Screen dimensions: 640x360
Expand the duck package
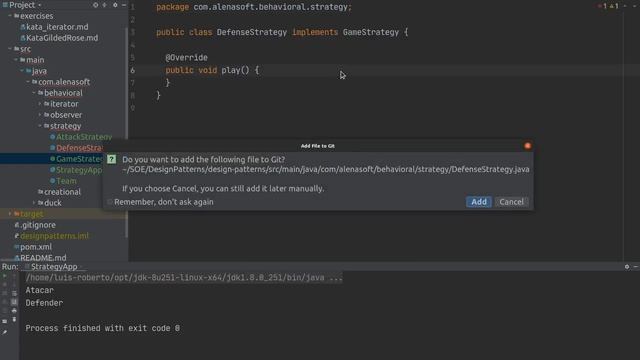coord(34,203)
